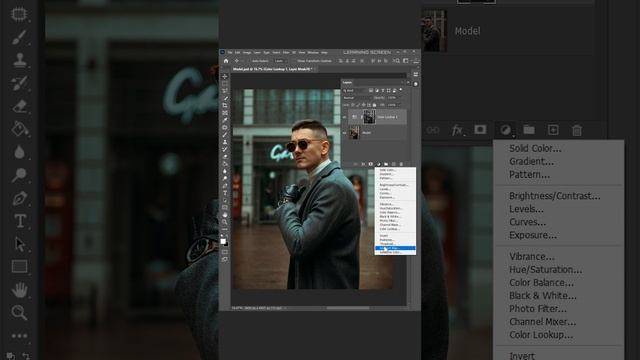This screenshot has width=640, height=360.
Task: Toggle the lock position icon in the Layers panel
Action: point(364,105)
